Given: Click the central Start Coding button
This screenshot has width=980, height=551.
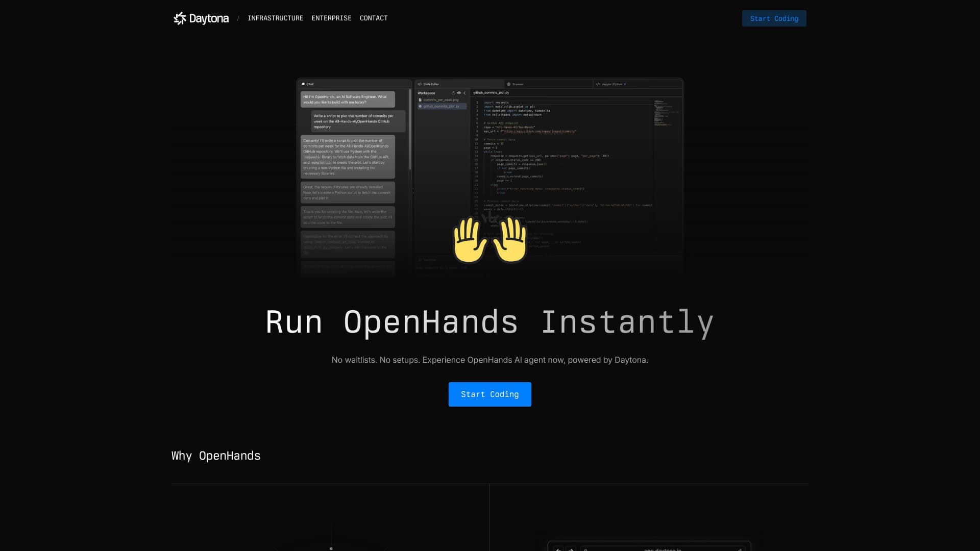Looking at the screenshot, I should [489, 394].
